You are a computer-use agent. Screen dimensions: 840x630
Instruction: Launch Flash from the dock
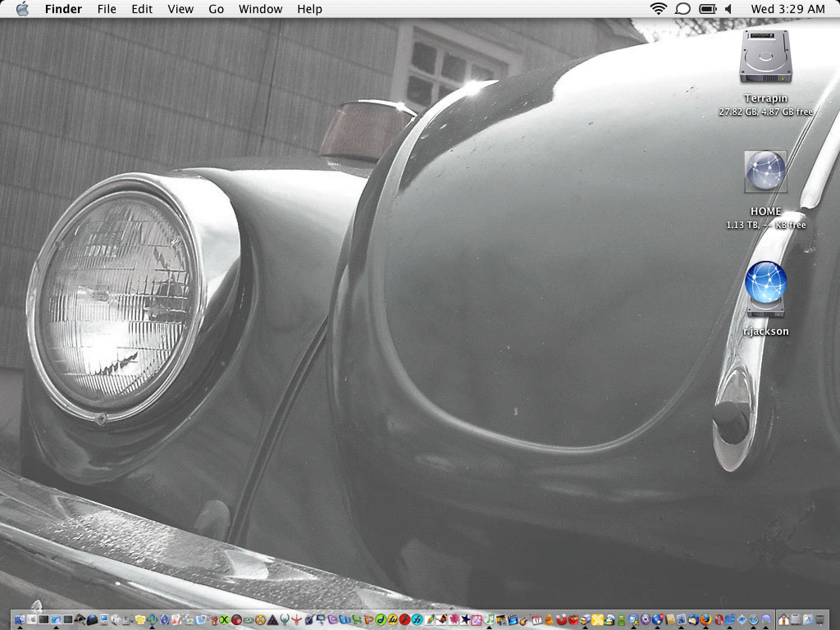[404, 620]
